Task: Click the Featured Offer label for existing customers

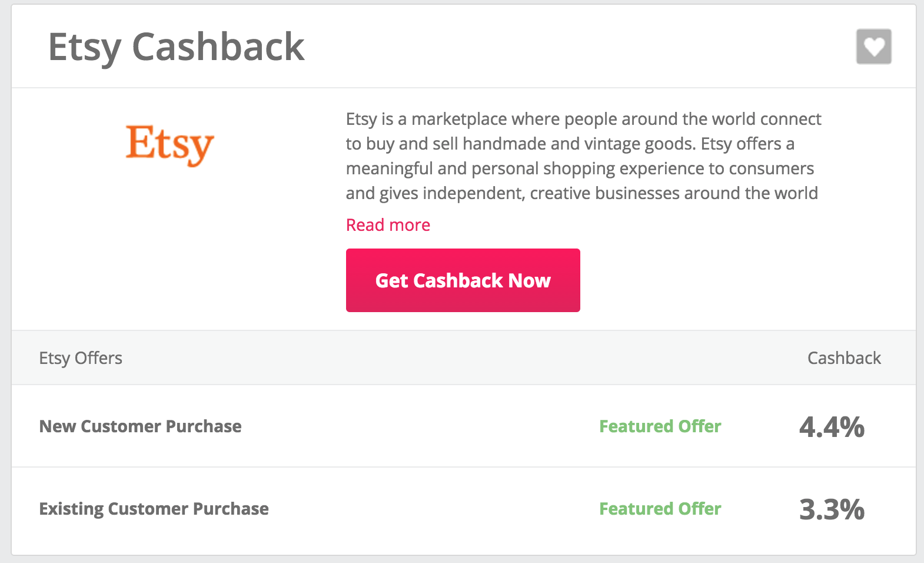Action: tap(660, 509)
